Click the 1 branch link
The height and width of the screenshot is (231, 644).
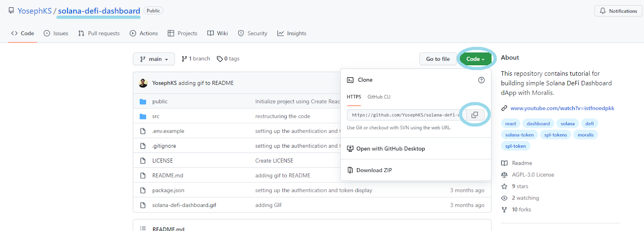tap(196, 59)
